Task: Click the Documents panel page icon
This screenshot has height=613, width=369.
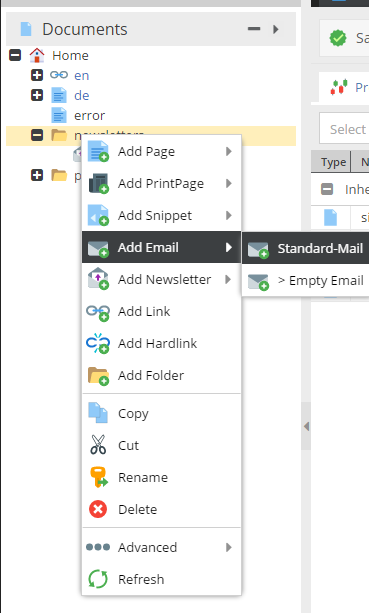Action: 26,29
